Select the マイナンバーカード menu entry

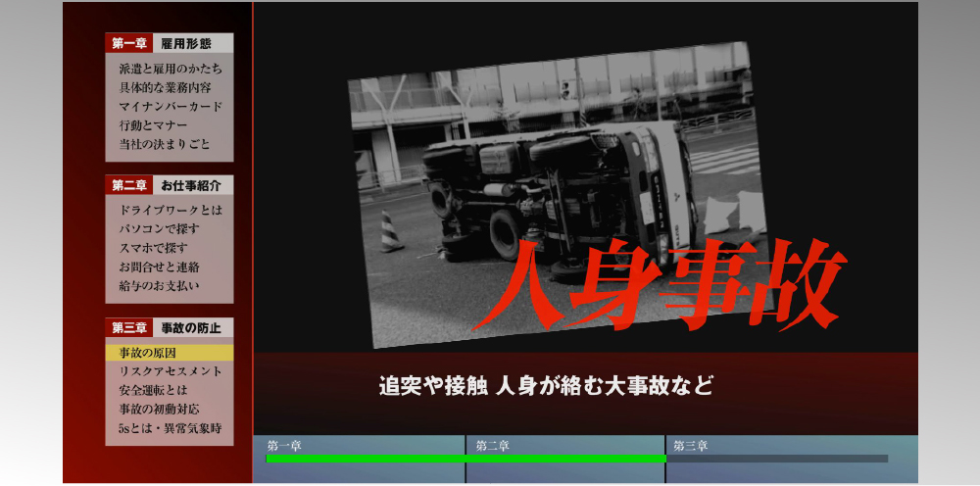(170, 106)
